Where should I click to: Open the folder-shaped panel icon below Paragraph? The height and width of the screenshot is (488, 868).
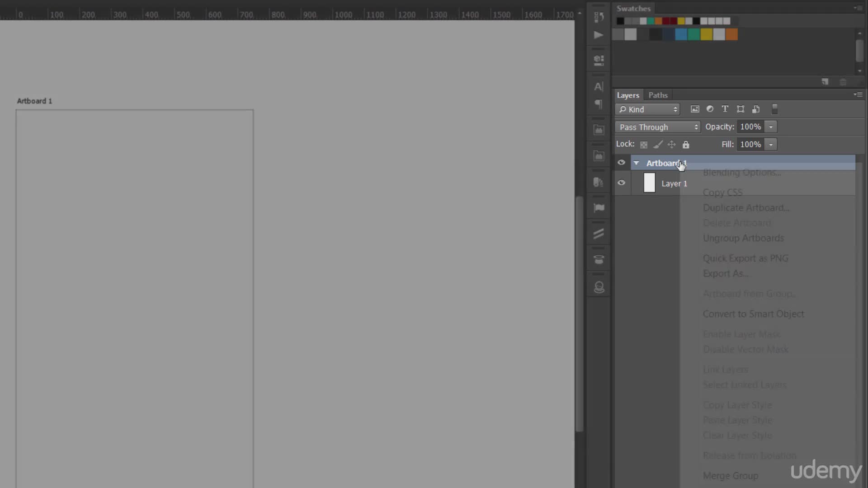tap(599, 130)
